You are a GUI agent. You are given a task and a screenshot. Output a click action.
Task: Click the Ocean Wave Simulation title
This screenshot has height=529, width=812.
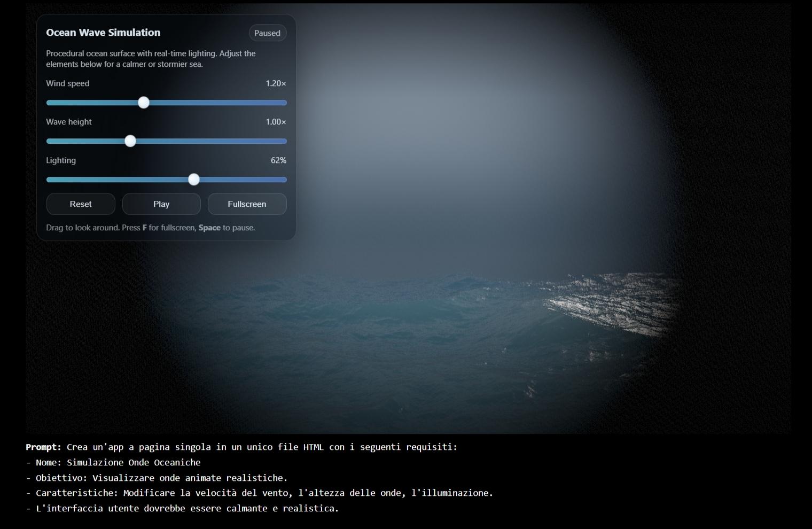click(103, 33)
